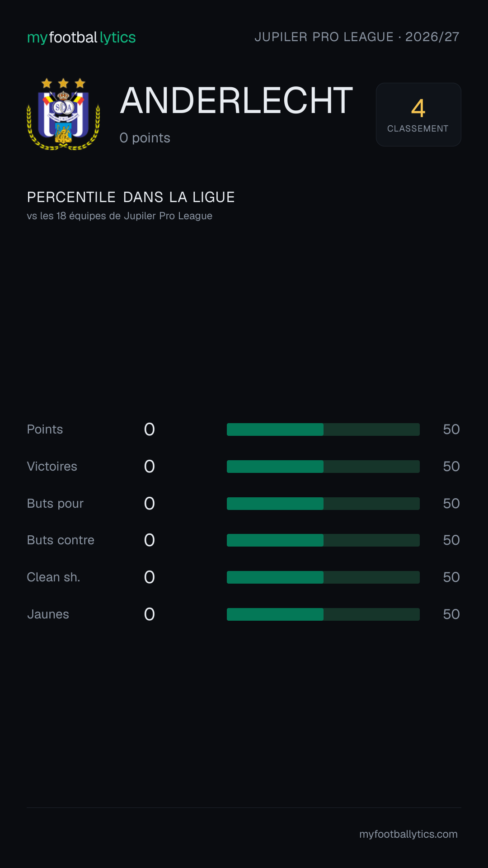Click the Buts contre progress bar

pos(323,540)
